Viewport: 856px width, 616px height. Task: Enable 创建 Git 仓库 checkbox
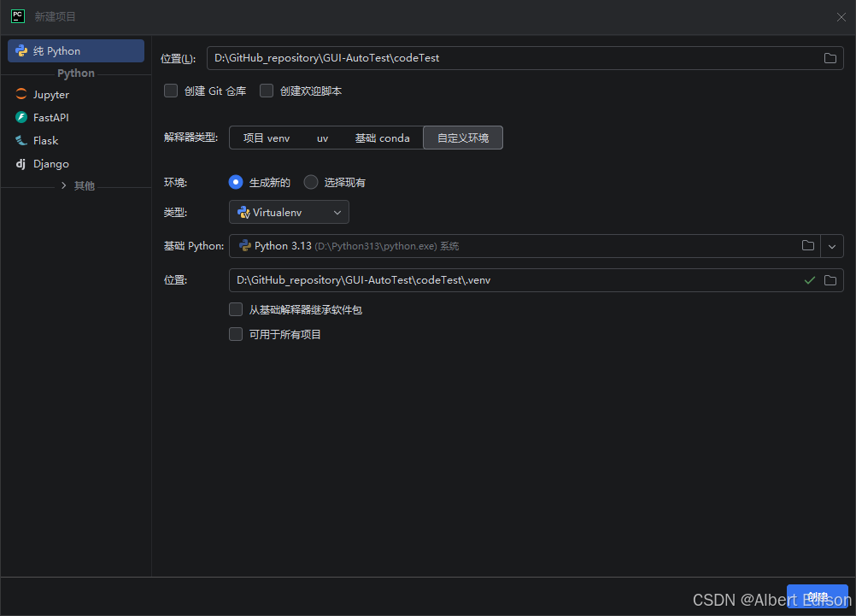(171, 91)
